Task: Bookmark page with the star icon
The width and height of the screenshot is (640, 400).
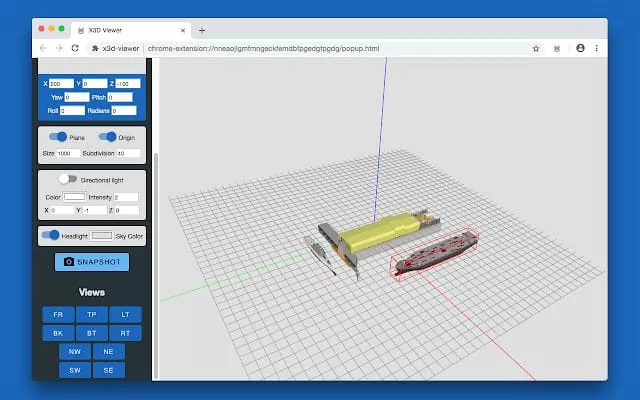Action: (x=536, y=47)
